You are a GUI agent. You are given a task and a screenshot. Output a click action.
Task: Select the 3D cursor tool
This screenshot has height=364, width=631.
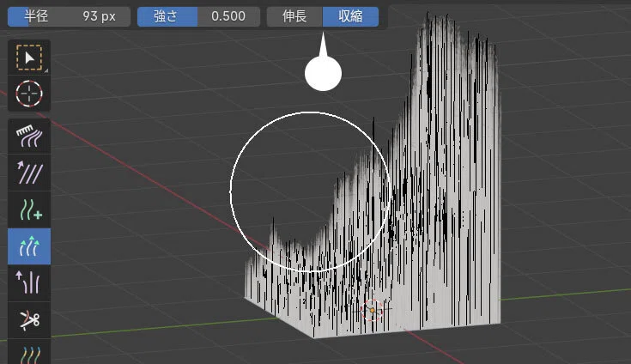click(x=29, y=94)
